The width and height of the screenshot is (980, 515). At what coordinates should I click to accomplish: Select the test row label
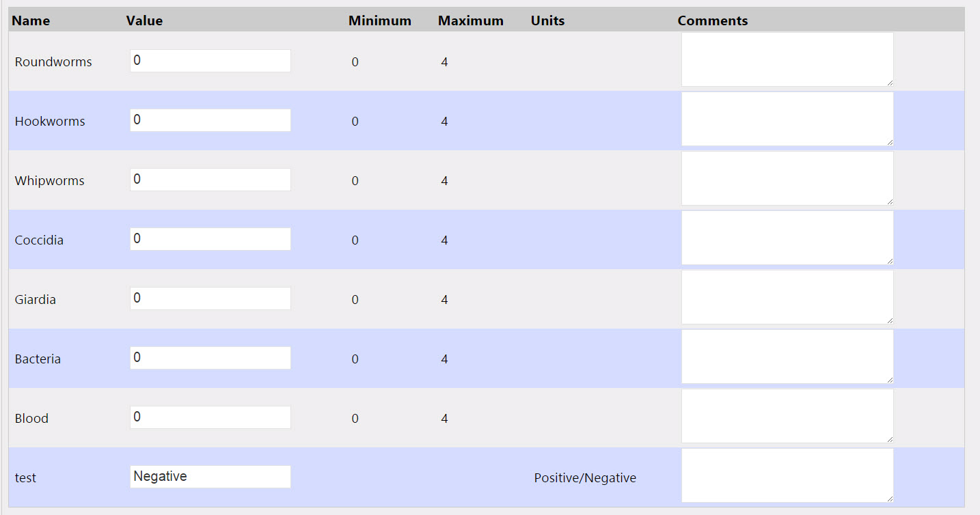[x=25, y=478]
